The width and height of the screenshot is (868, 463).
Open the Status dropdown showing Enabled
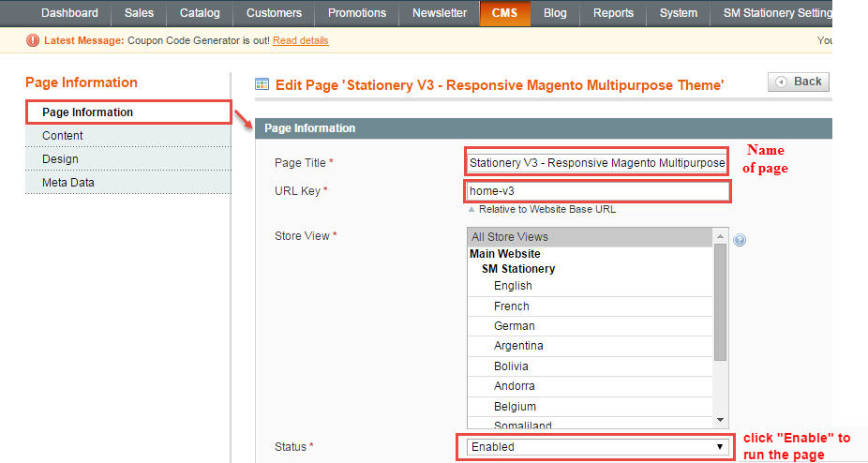click(x=597, y=447)
